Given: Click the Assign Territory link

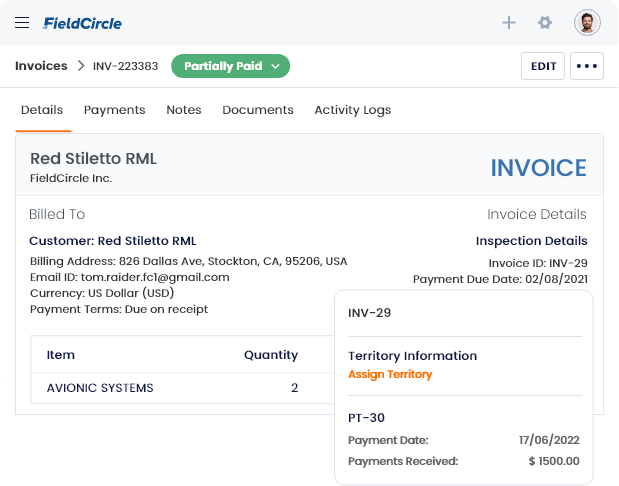Looking at the screenshot, I should (x=390, y=374).
